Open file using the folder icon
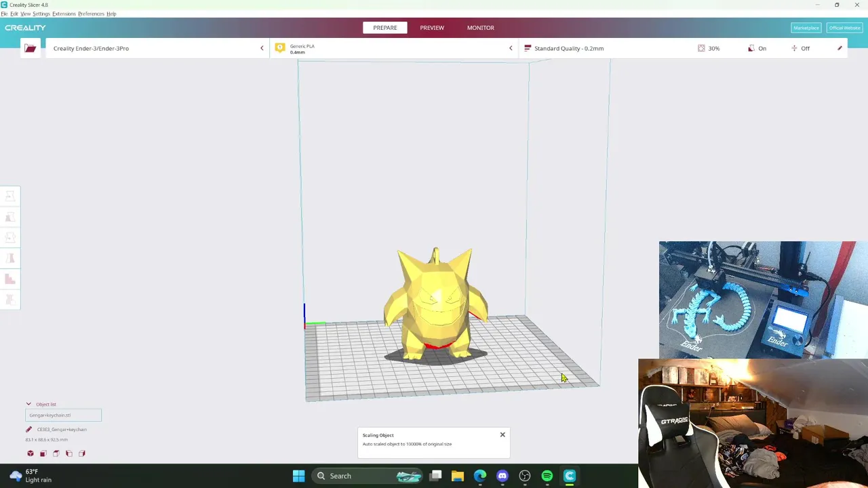This screenshot has width=868, height=488. [30, 48]
